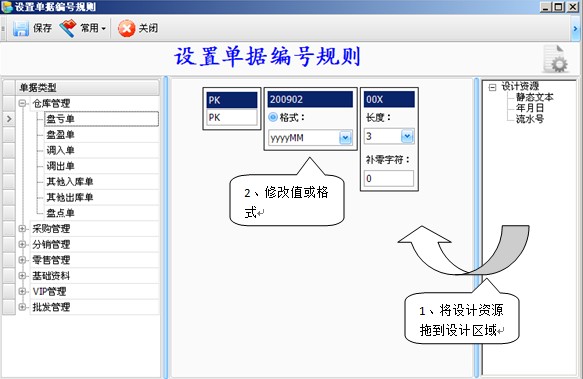The width and height of the screenshot is (583, 379).
Task: Collapse the 设计资源 tree node
Action: [x=492, y=87]
